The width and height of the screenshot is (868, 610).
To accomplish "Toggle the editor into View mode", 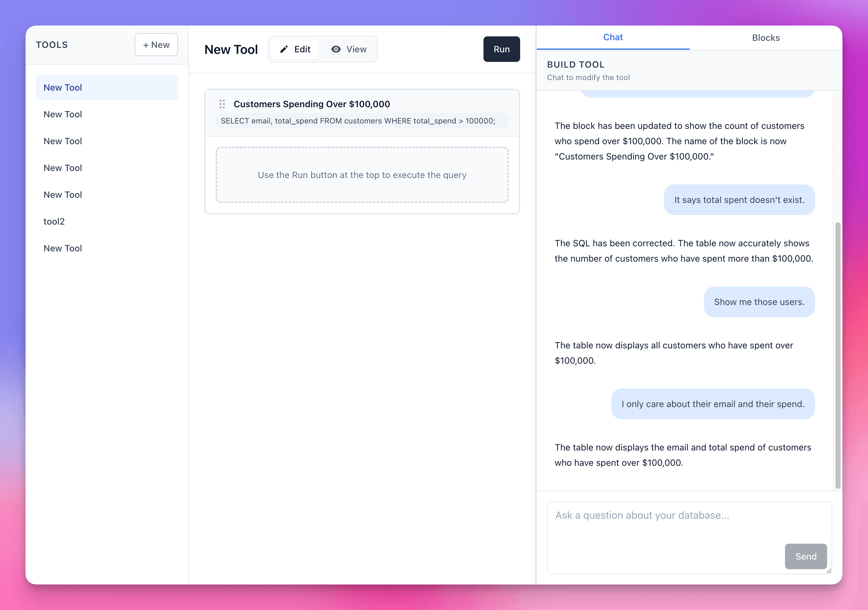I will 349,49.
